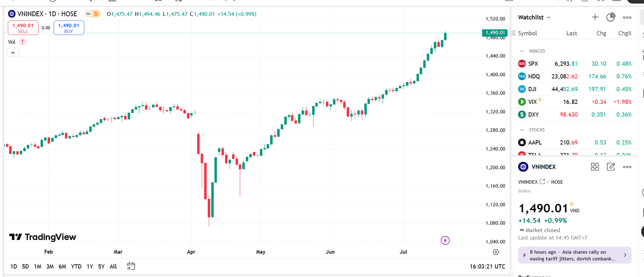644x277 pixels.
Task: Click the go to date calendar icon
Action: point(131,266)
